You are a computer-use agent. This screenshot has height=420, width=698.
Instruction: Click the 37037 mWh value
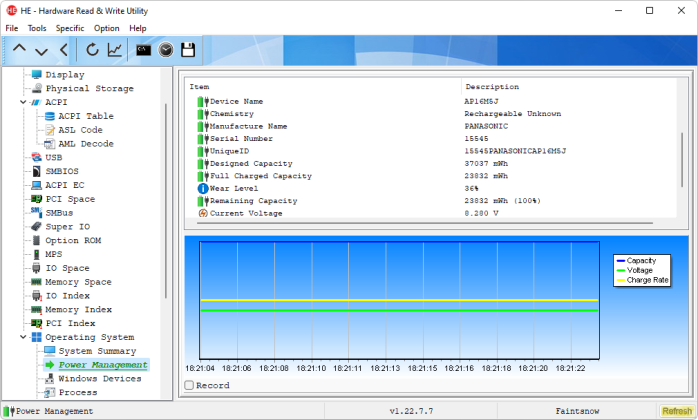tap(486, 163)
